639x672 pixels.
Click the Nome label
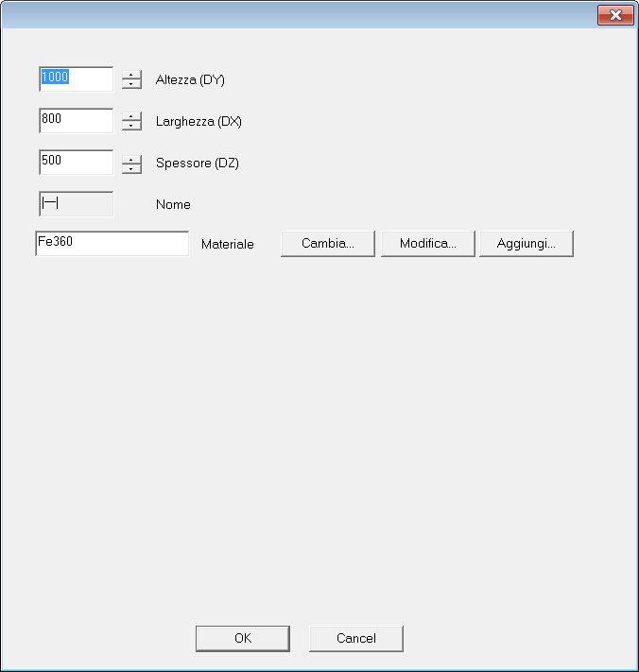(173, 204)
